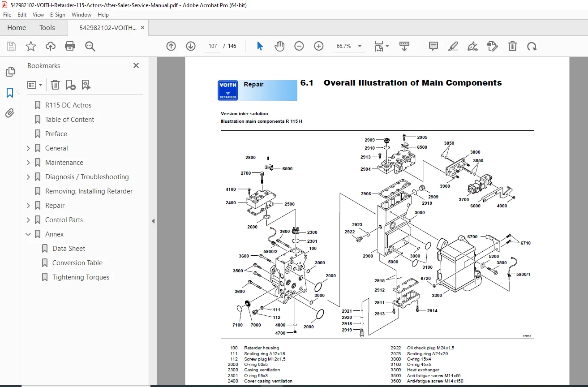Screen dimensions: 588x387
Task: Add a sticky note comment
Action: click(x=433, y=46)
